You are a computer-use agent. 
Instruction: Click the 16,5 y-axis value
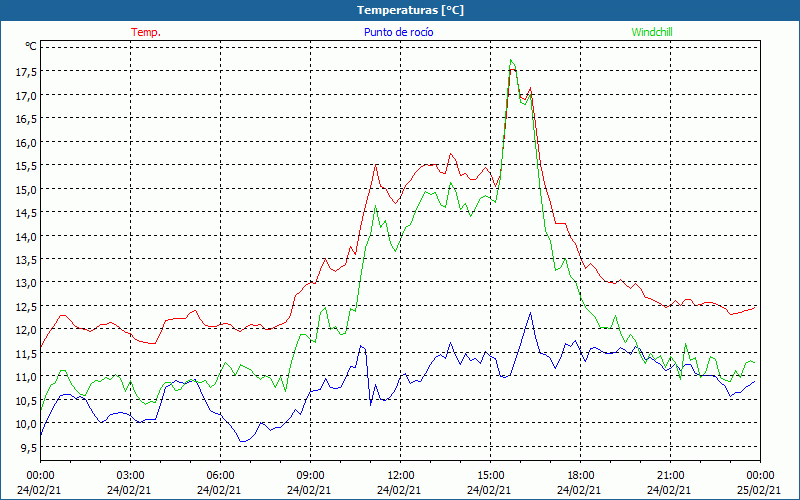27,119
